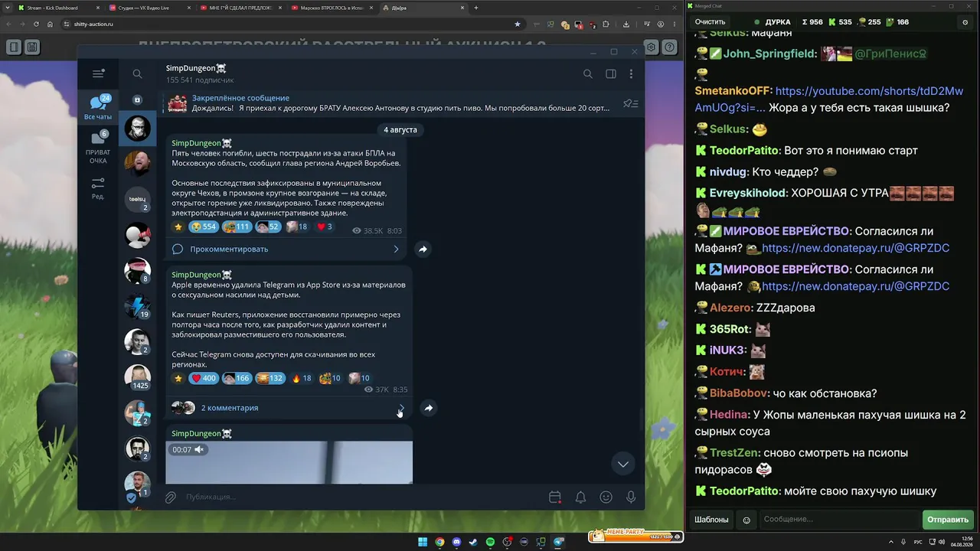Click the Hedina username in chat

pyautogui.click(x=729, y=415)
